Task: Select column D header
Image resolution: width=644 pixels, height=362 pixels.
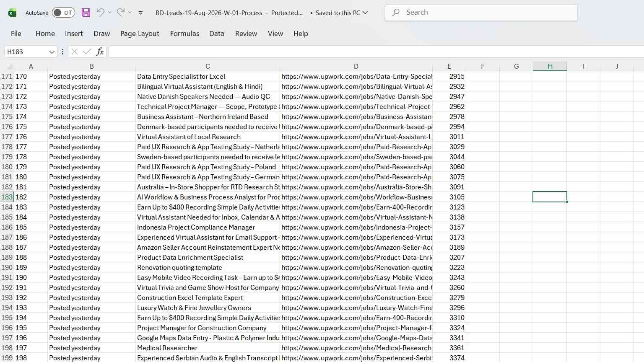Action: pos(356,66)
